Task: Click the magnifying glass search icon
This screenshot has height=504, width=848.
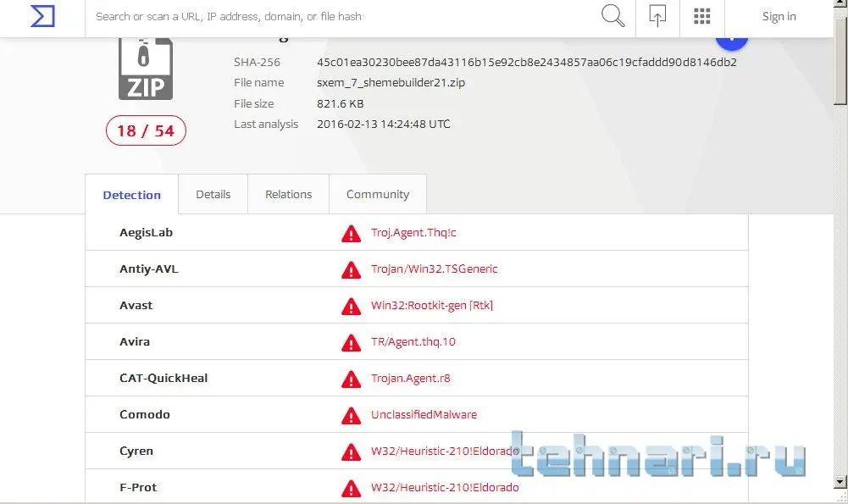Action: 612,16
